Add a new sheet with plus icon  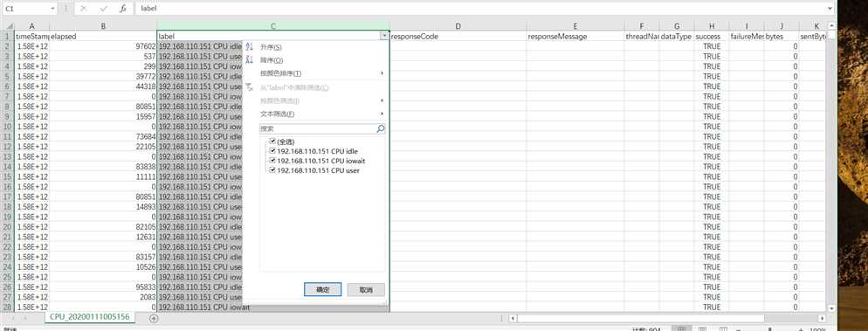pos(154,318)
